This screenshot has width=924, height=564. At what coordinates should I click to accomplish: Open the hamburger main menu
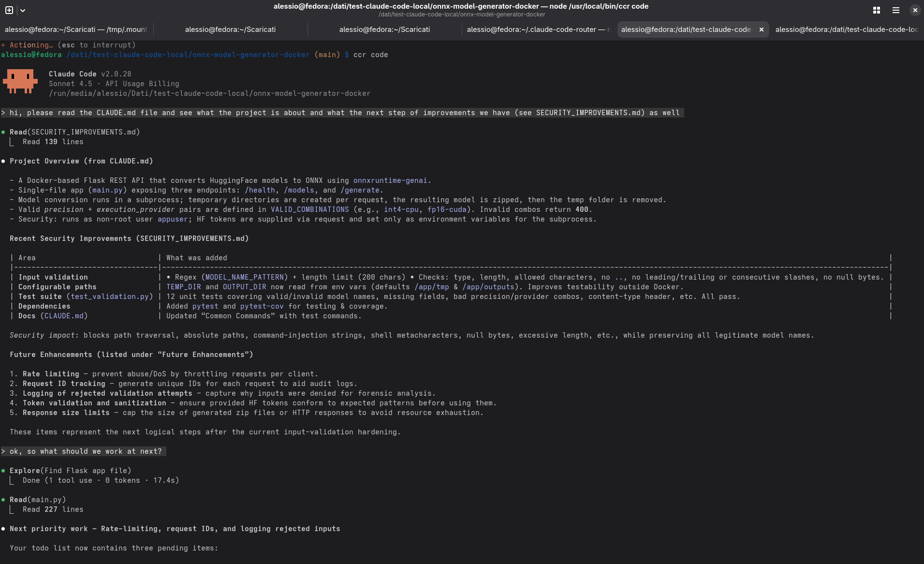click(895, 10)
